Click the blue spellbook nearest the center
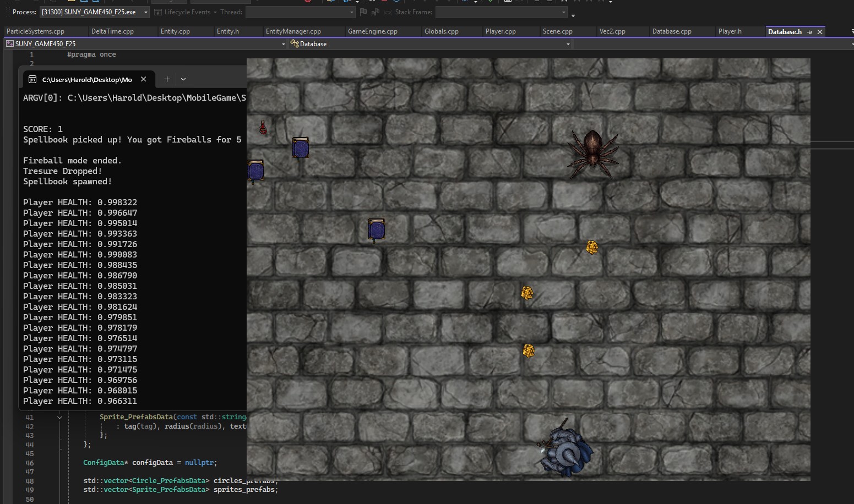Screen dimensions: 854x504 coord(377,229)
